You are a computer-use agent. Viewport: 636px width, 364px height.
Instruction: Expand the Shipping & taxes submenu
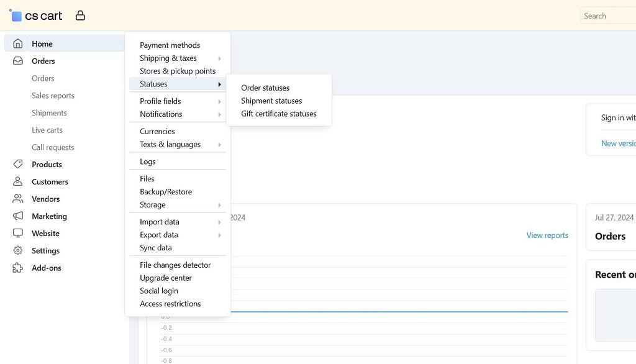coord(168,58)
